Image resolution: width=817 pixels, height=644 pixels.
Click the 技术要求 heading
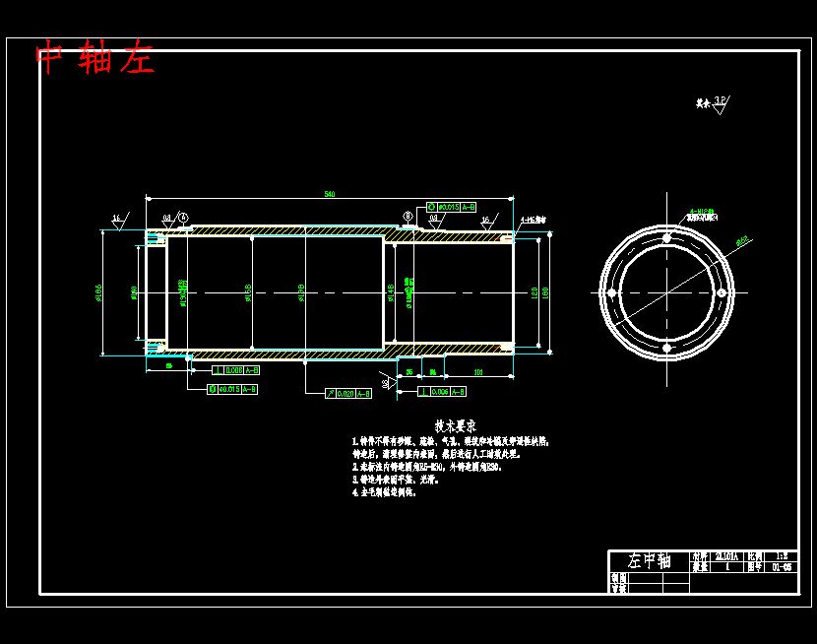coord(456,426)
